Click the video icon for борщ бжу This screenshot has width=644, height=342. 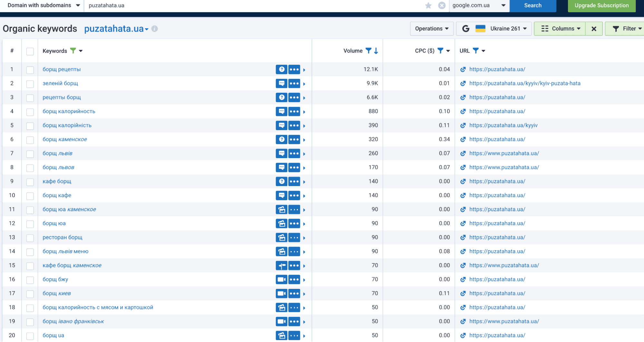[282, 280]
